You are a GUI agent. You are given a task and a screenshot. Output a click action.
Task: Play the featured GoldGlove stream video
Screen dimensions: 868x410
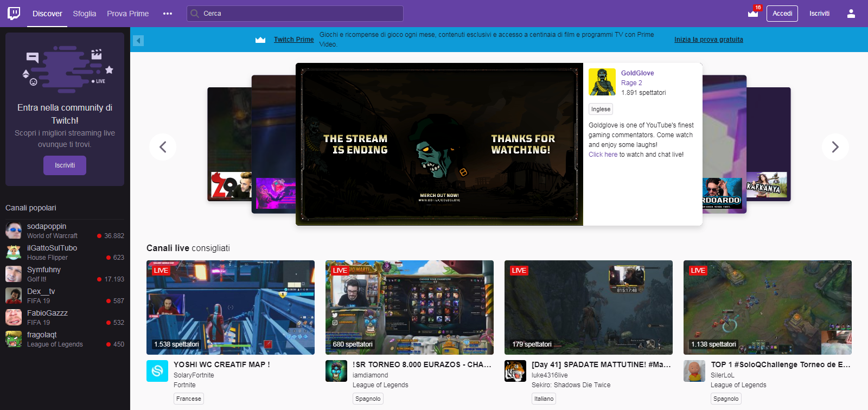tap(439, 144)
